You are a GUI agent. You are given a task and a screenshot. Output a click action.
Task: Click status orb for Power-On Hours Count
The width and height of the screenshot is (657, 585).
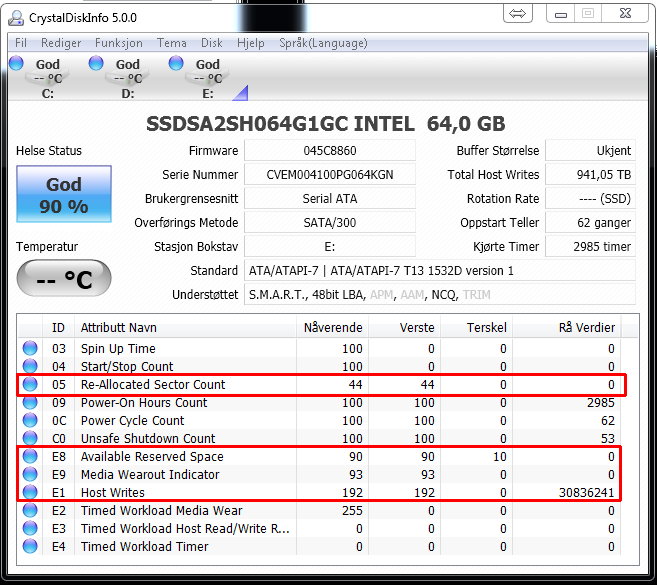click(x=30, y=402)
